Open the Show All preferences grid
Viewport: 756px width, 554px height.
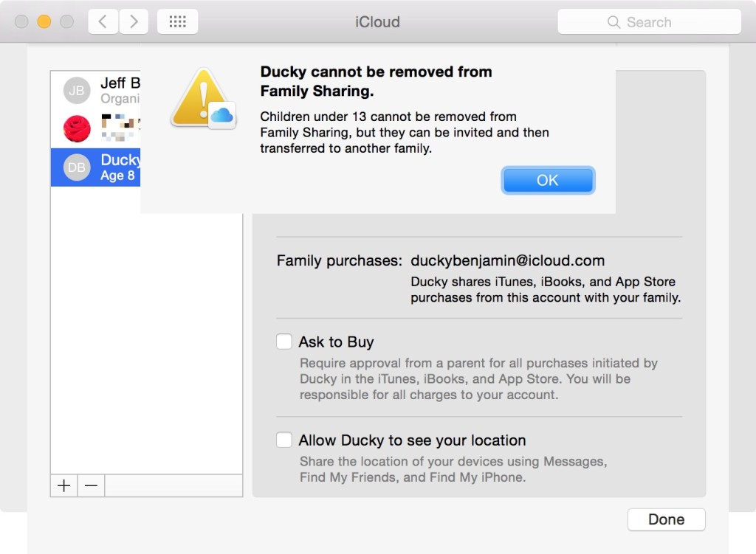[177, 21]
